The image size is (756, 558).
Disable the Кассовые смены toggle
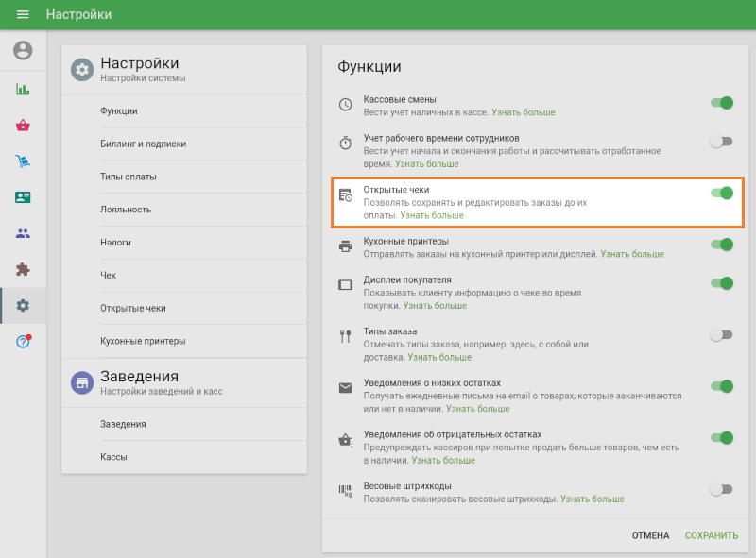722,103
